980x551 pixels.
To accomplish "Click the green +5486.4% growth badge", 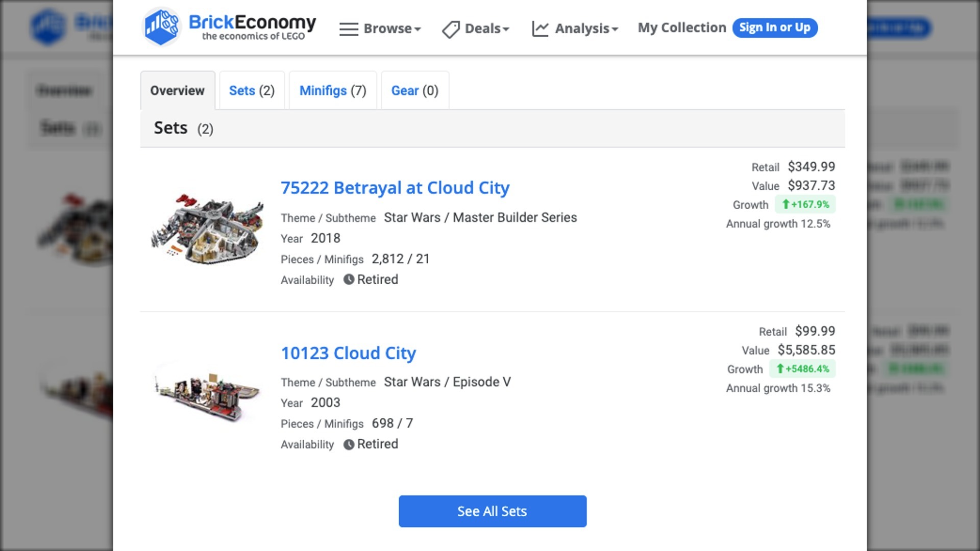I will point(802,369).
